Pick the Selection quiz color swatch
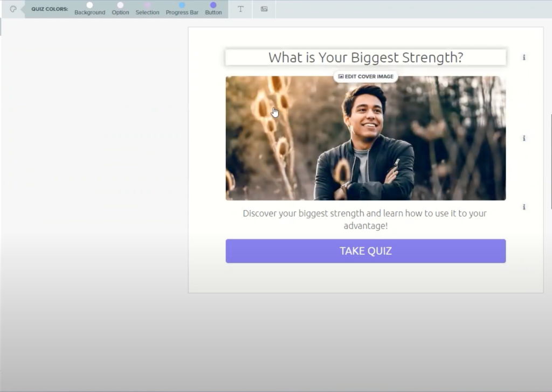Viewport: 552px width, 392px height. tap(147, 5)
